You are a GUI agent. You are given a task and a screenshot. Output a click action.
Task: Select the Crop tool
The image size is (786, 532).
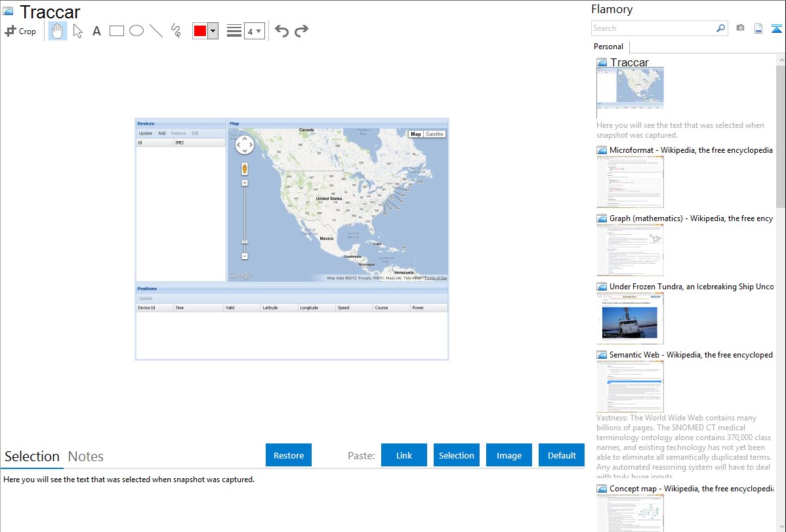[x=20, y=31]
